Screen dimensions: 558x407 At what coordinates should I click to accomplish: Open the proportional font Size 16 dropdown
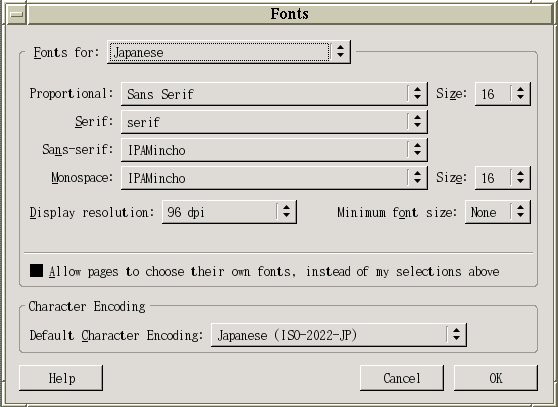pyautogui.click(x=502, y=94)
